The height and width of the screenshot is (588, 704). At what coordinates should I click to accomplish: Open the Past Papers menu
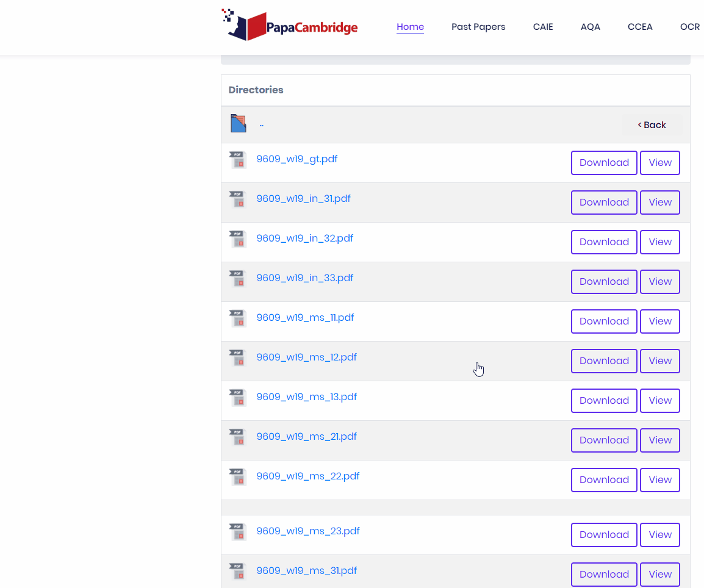coord(478,27)
